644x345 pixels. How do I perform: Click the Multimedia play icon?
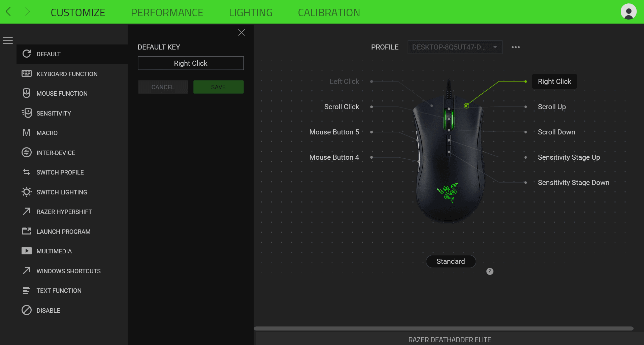click(x=27, y=251)
